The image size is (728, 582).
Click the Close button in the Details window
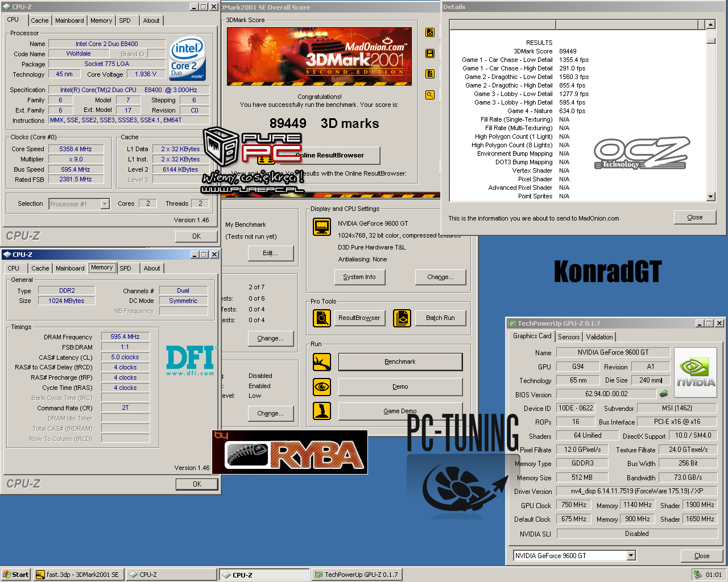click(x=695, y=217)
